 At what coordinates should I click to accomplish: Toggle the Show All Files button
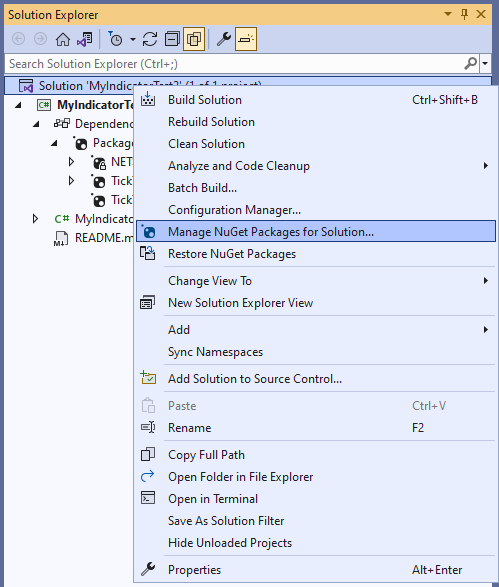[x=194, y=39]
